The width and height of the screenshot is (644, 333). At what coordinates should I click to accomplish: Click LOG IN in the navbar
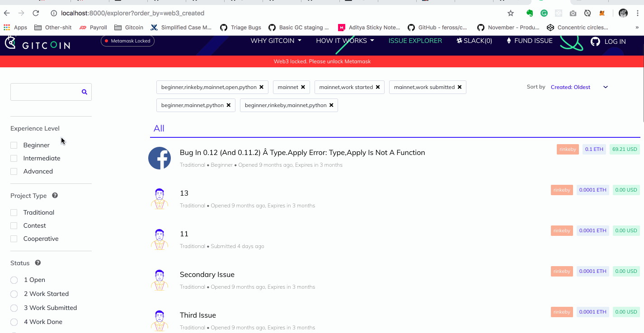(615, 42)
